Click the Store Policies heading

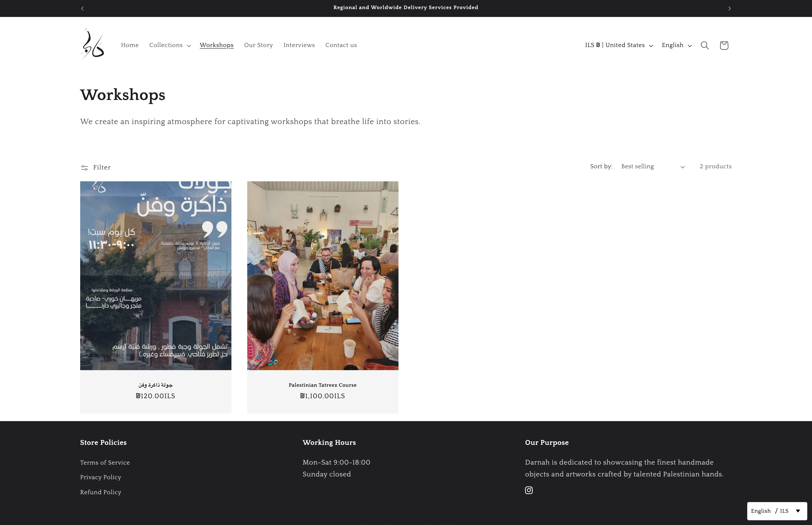point(103,442)
